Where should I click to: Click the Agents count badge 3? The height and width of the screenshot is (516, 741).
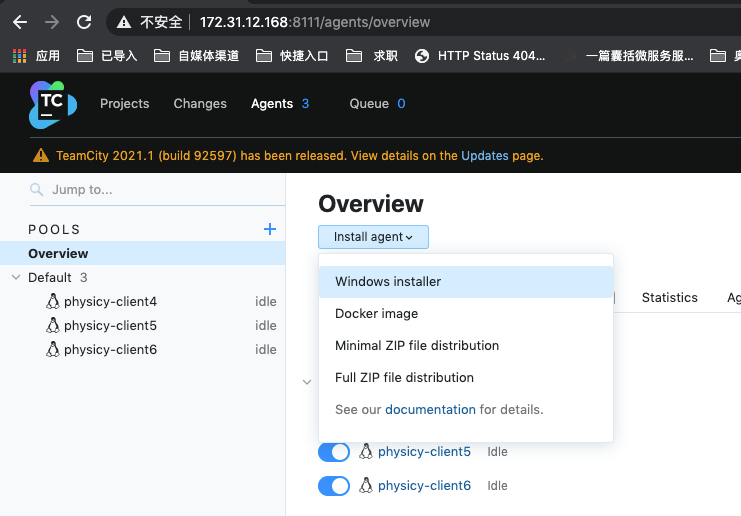pyautogui.click(x=305, y=103)
